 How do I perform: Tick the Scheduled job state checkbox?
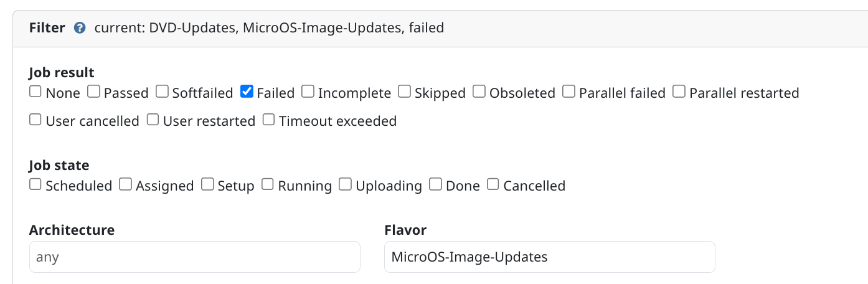[35, 185]
